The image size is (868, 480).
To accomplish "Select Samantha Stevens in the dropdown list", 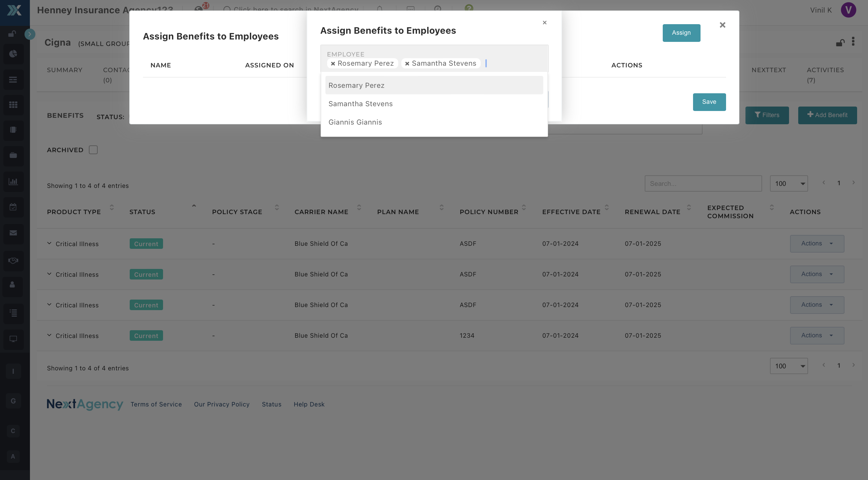I will click(x=434, y=104).
